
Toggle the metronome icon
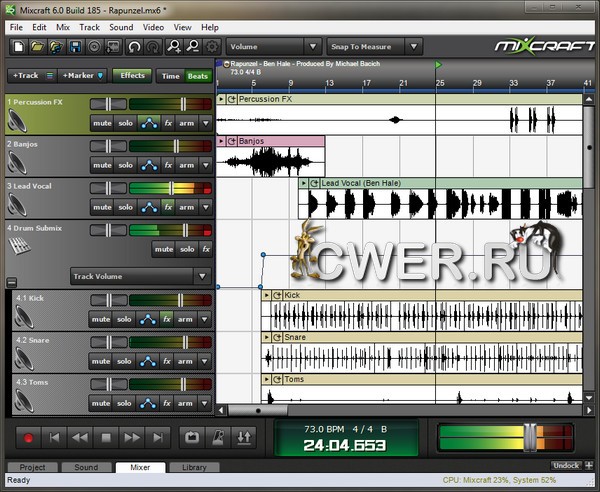coord(217,437)
